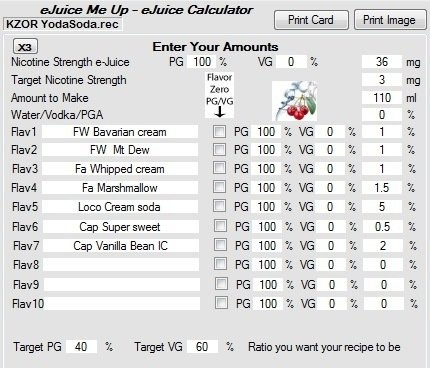Click the X3 multiplier button
This screenshot has height=368, width=430.
click(x=25, y=47)
